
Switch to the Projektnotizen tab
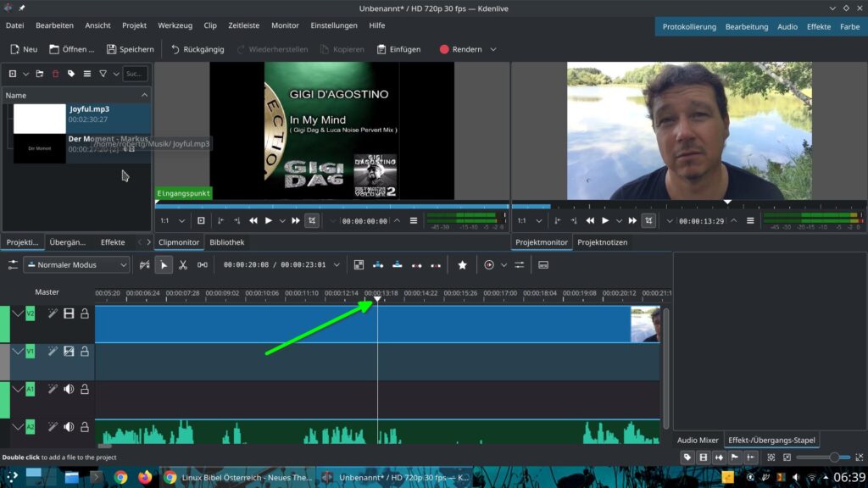603,242
